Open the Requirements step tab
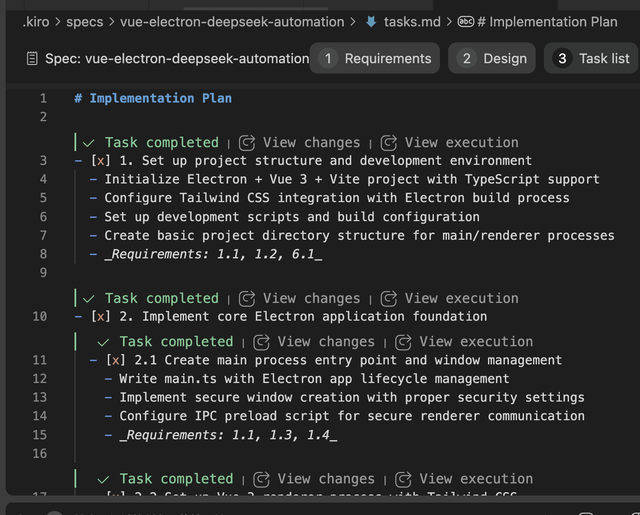640x515 pixels. click(x=375, y=58)
